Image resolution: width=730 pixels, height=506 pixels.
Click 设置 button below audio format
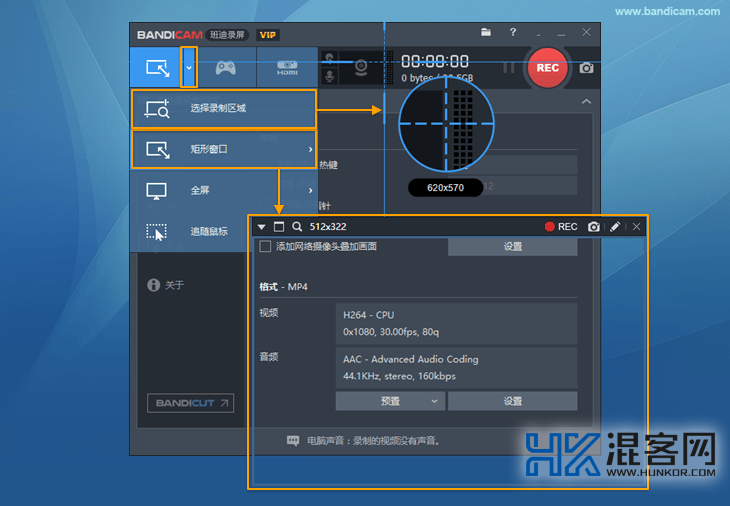[513, 401]
